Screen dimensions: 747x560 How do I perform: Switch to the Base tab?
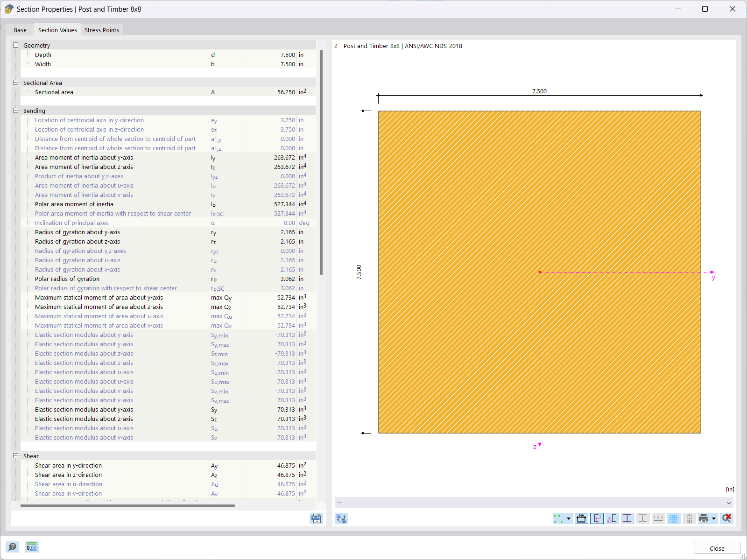20,29
